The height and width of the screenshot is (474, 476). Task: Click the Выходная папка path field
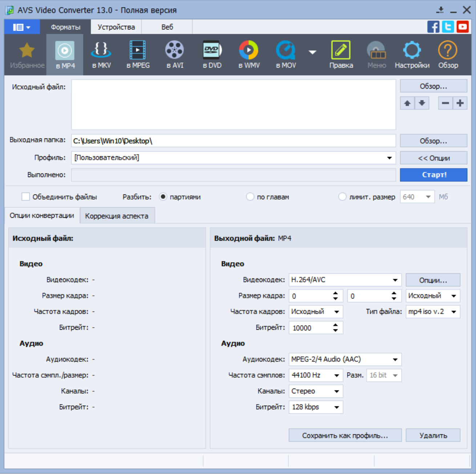pos(233,141)
